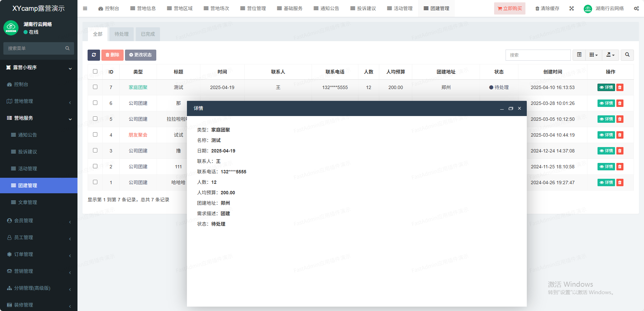Click the table search input field
This screenshot has height=311, width=644.
pos(538,55)
